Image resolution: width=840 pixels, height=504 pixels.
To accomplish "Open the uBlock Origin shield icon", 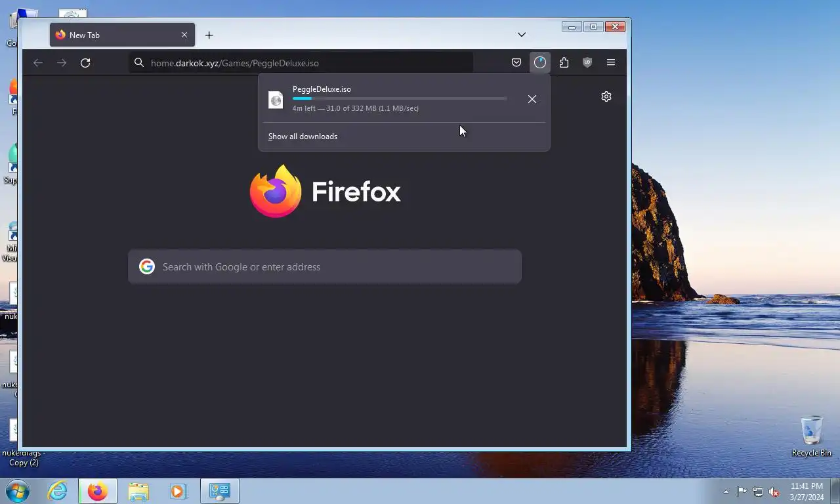I will coord(587,62).
